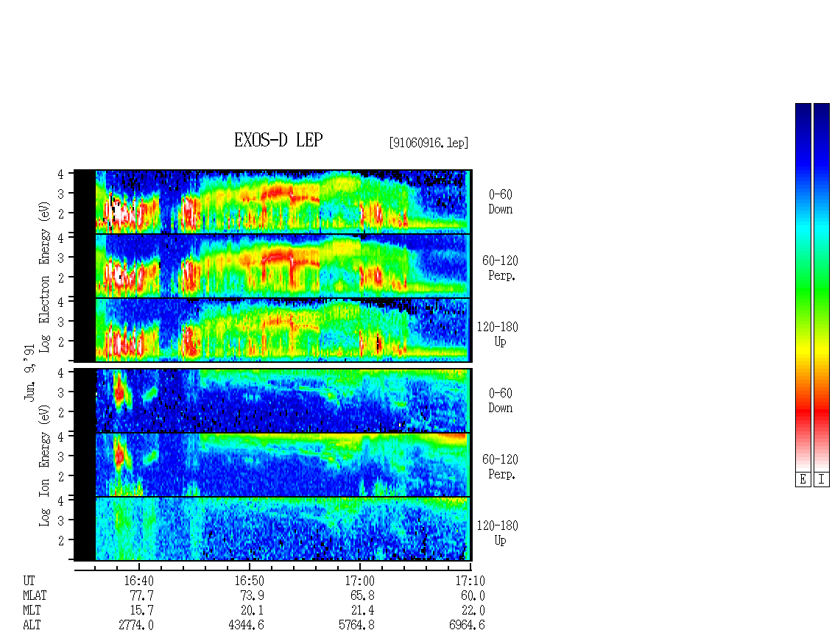Viewport: 832px width, 644px height.
Task: Click the ion 0-60 Down pitch angle label
Action: coord(501,400)
